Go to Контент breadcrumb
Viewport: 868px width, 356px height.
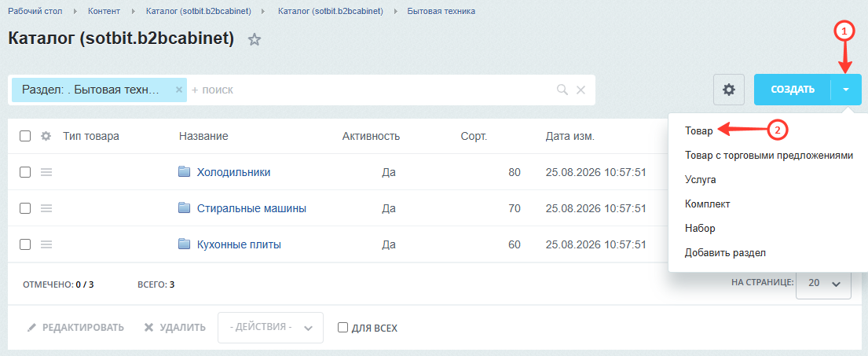(x=104, y=11)
